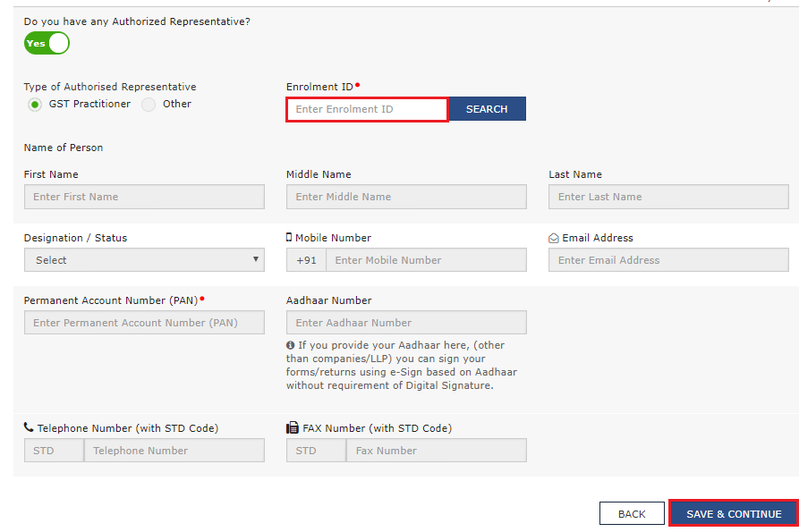Select the Aadhaar Number input box

coord(406,323)
